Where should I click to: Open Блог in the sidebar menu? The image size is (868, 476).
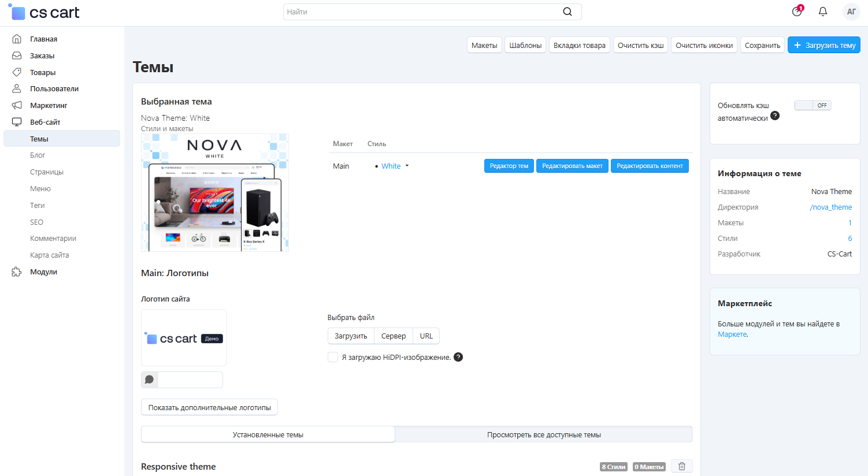click(x=38, y=155)
